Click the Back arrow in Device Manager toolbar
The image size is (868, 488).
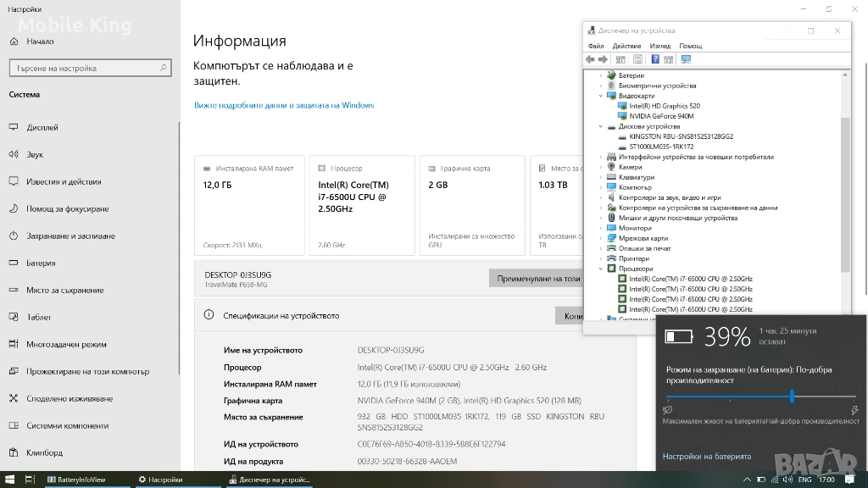590,59
